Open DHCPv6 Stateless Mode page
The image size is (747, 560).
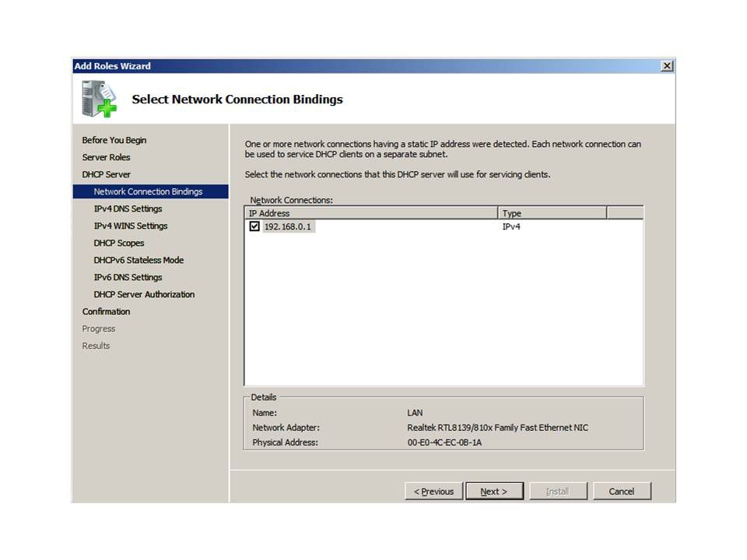(x=139, y=260)
